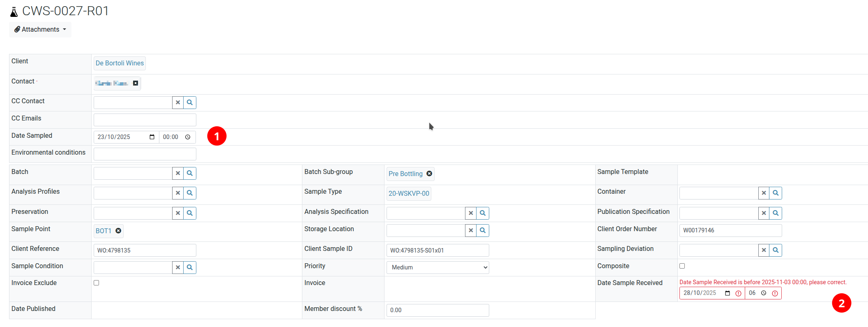
Task: Remove the selected Contact
Action: pyautogui.click(x=136, y=83)
